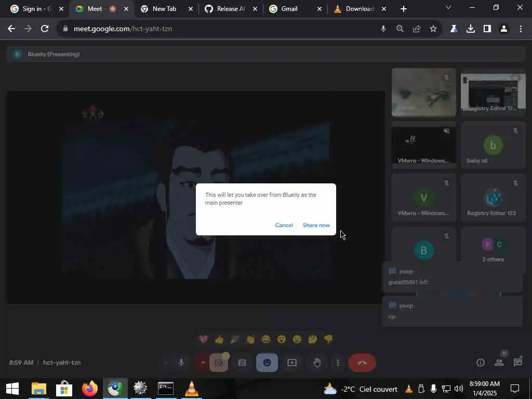
Task: Open File Explorer from the taskbar
Action: click(38, 389)
